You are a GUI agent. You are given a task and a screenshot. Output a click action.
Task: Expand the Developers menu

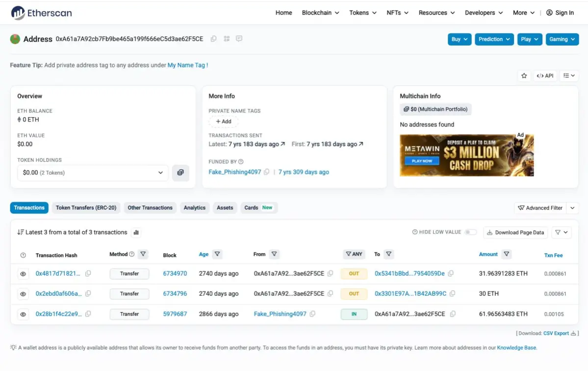pyautogui.click(x=484, y=13)
